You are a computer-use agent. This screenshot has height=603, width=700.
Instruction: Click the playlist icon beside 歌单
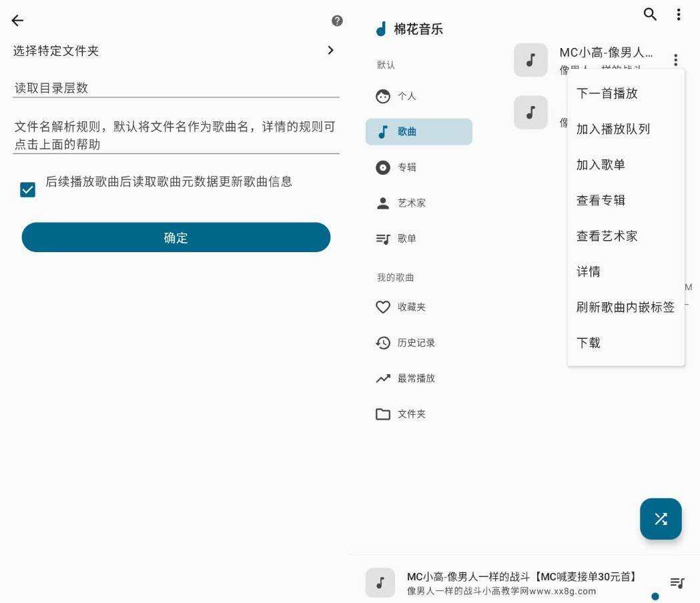[383, 239]
